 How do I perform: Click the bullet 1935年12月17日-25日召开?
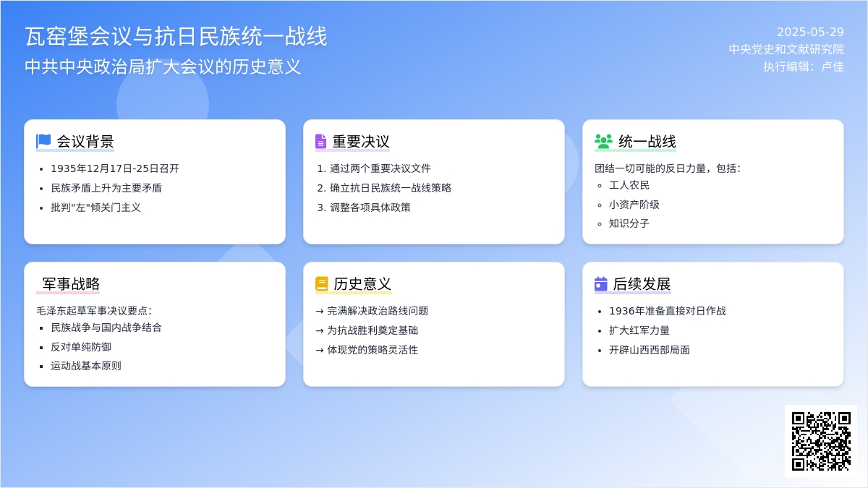pyautogui.click(x=115, y=168)
